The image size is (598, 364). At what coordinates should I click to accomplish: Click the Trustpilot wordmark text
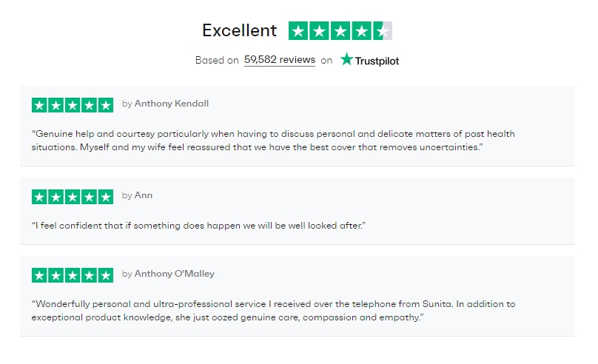tap(377, 61)
